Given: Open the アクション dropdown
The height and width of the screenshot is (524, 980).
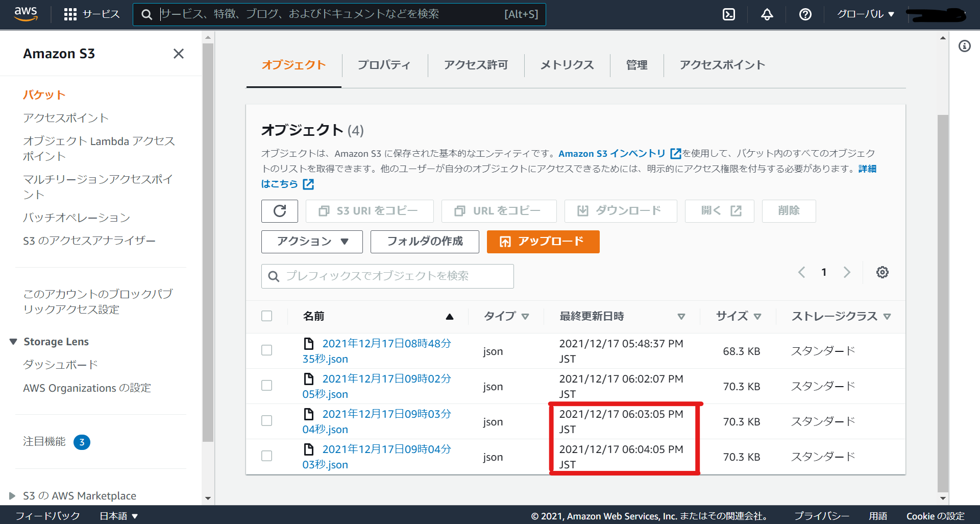Looking at the screenshot, I should [311, 242].
